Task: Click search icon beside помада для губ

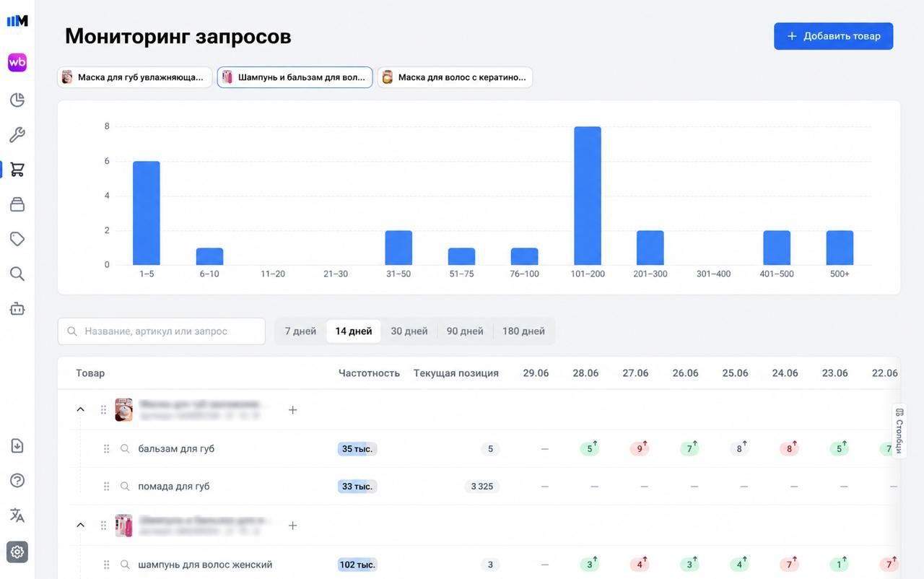Action: 125,487
